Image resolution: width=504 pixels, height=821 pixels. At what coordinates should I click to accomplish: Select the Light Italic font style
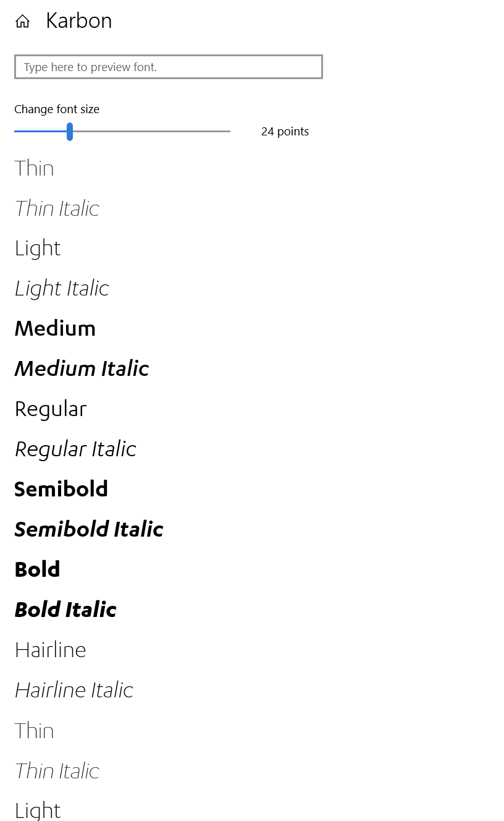[x=61, y=287]
